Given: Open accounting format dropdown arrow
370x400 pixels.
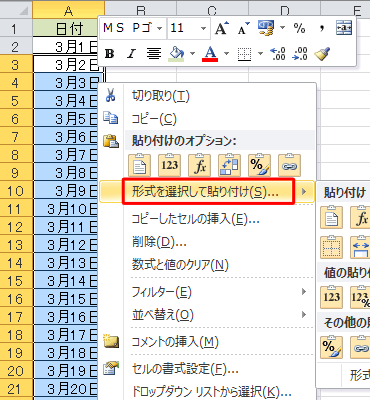Looking at the screenshot, I should coord(282,28).
